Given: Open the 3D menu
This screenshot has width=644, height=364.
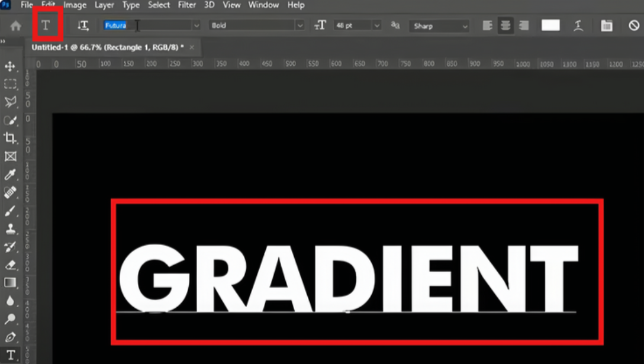Looking at the screenshot, I should [x=210, y=5].
